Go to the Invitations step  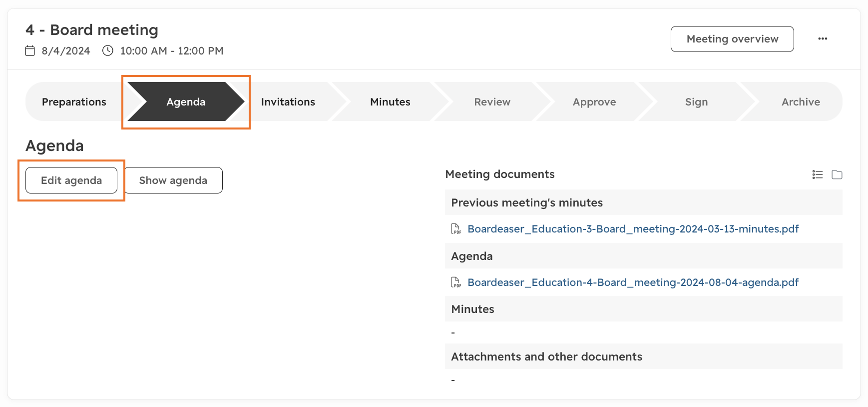pos(288,102)
